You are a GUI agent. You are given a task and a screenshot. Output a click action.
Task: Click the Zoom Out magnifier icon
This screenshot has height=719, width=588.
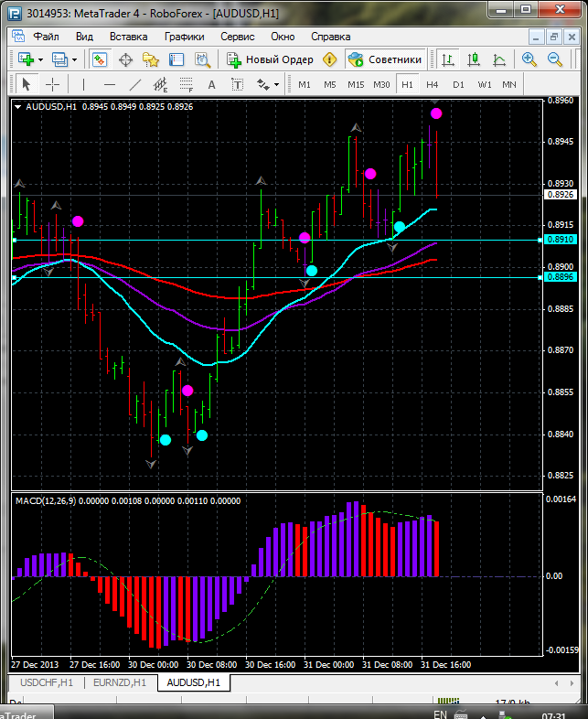pos(554,59)
